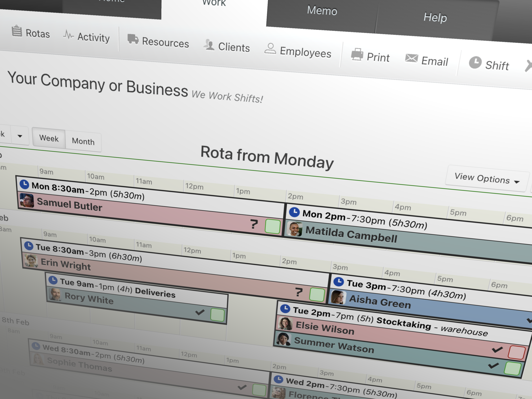532x399 pixels.
Task: Click clock icon on Tue 8:30am-3pm shift
Action: click(x=29, y=246)
